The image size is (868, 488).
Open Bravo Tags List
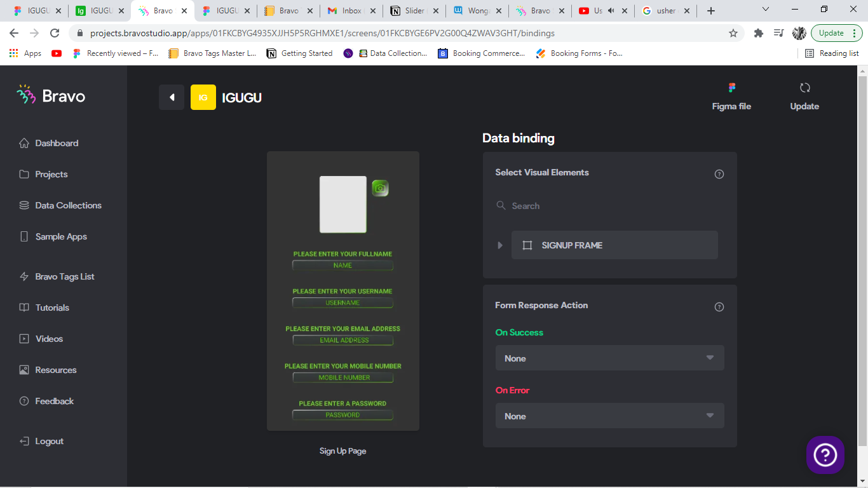pyautogui.click(x=57, y=276)
